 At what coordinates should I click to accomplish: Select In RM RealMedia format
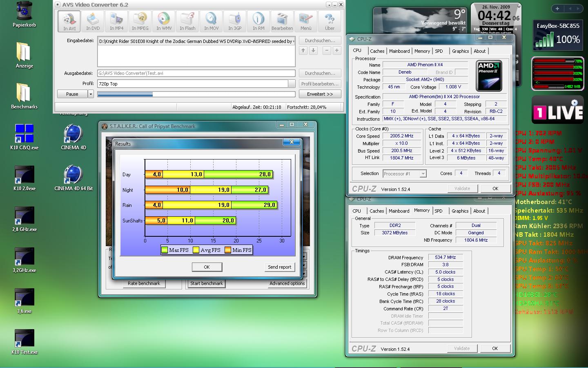[x=258, y=21]
